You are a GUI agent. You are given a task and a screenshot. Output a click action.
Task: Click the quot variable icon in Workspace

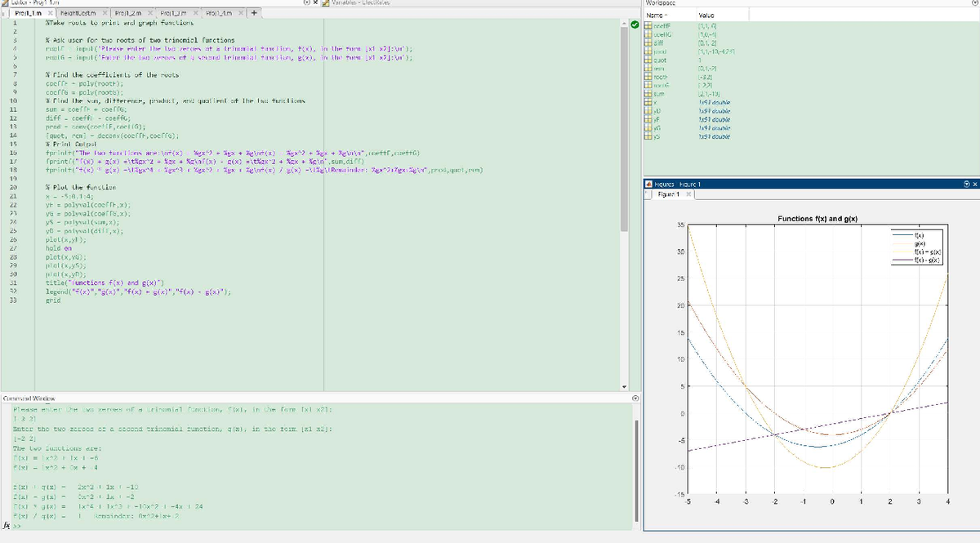coord(649,60)
